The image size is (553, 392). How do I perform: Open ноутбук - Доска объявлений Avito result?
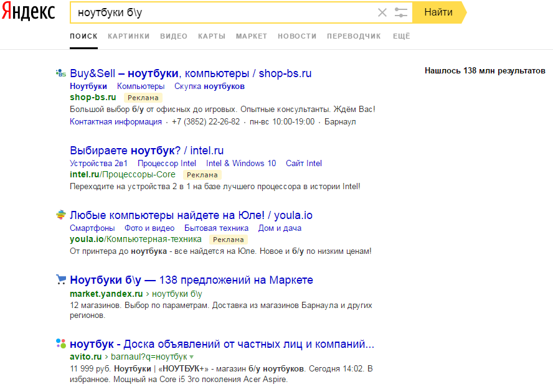[x=222, y=344]
